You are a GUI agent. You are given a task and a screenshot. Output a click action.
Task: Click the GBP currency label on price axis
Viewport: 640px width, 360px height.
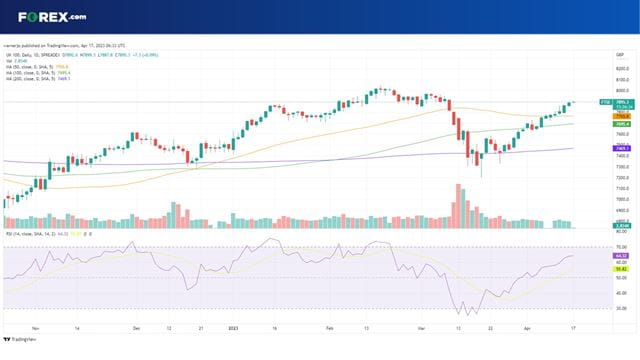(x=620, y=55)
